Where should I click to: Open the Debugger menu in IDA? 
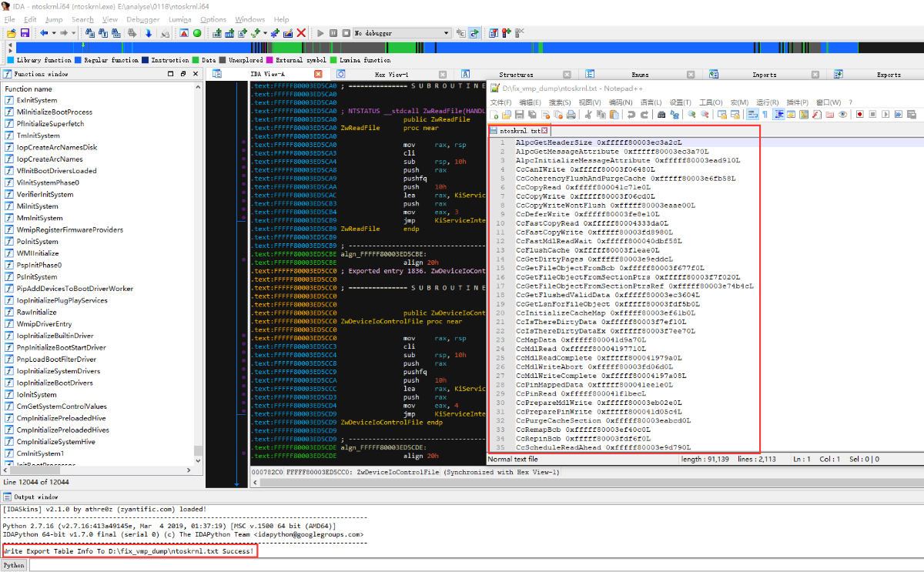pyautogui.click(x=142, y=19)
